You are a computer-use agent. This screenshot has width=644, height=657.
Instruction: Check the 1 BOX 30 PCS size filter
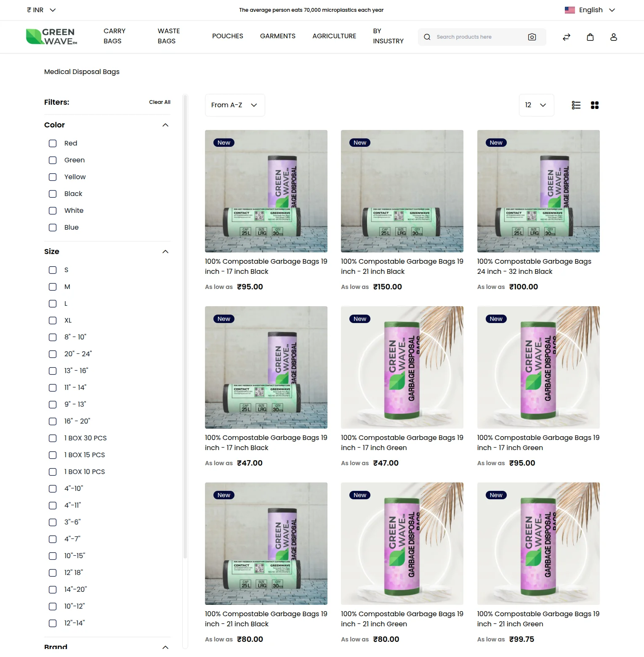click(x=53, y=438)
